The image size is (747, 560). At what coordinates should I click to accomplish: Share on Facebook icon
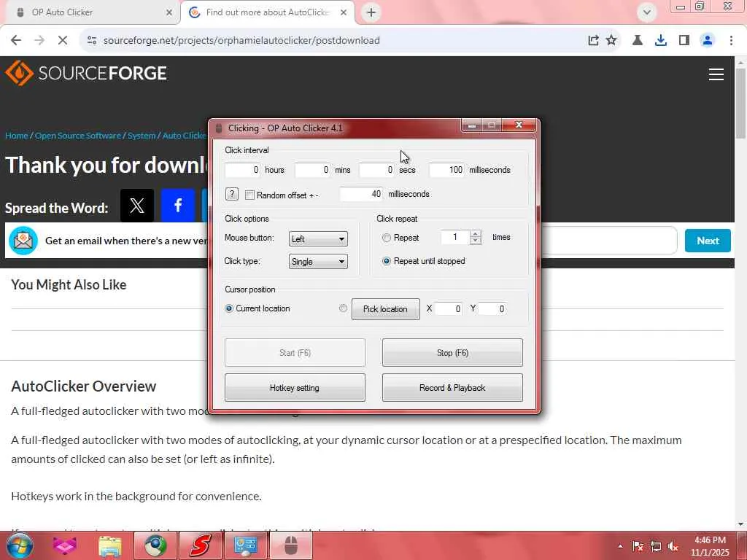click(178, 205)
